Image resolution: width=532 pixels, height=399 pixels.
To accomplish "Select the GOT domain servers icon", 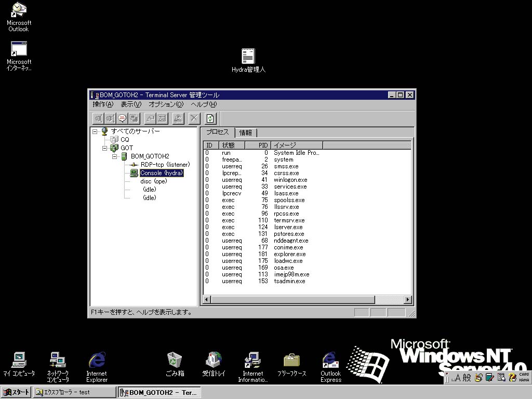I will (114, 148).
